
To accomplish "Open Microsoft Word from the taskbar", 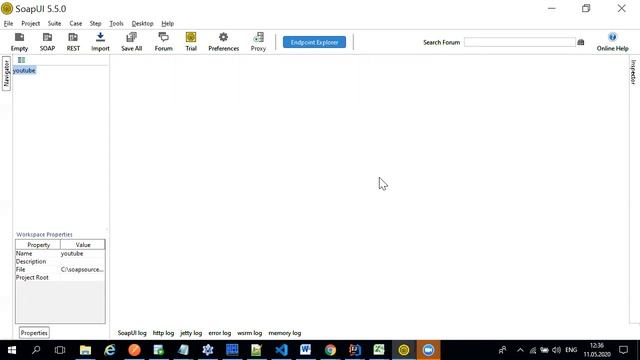I will (x=305, y=350).
